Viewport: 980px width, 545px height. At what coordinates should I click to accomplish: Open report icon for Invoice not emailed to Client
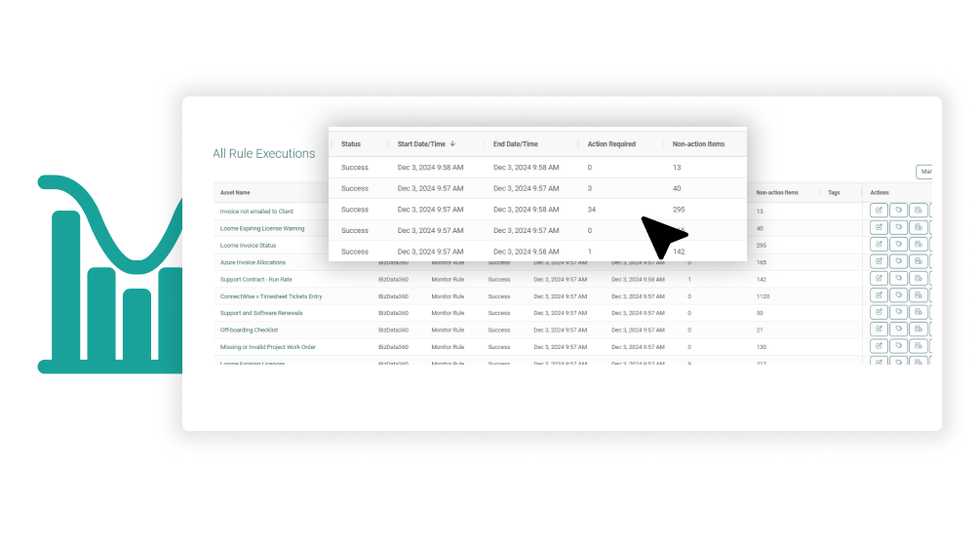919,210
